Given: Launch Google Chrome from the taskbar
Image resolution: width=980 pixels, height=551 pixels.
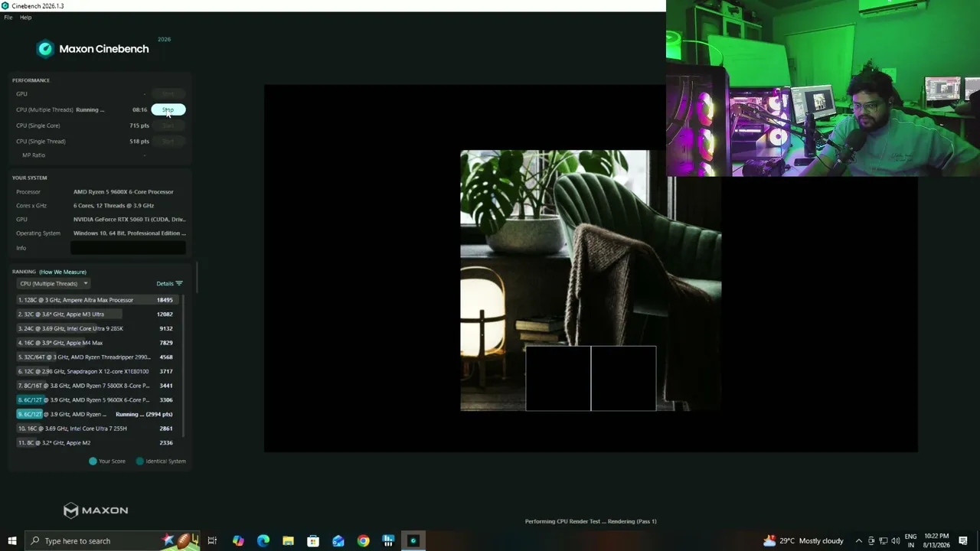Looking at the screenshot, I should (x=363, y=541).
